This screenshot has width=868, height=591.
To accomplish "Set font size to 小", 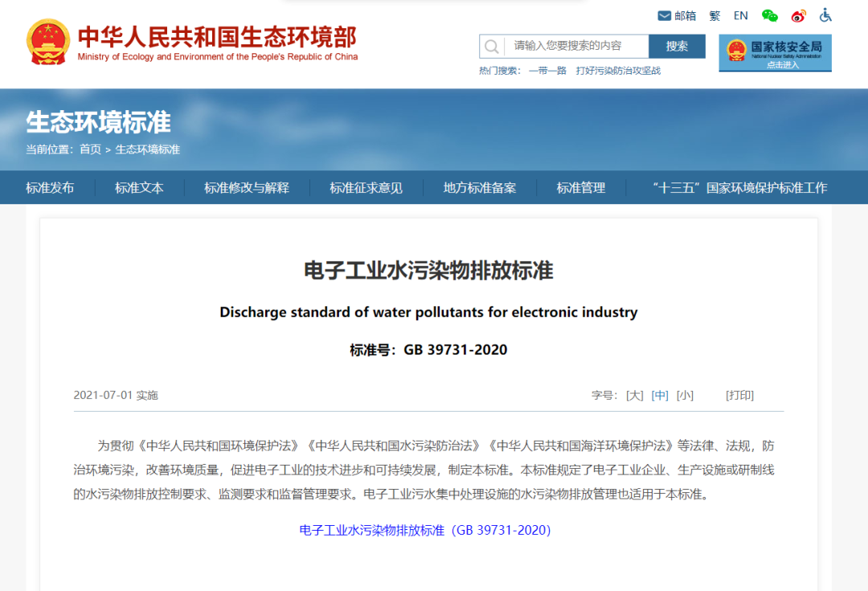I will [685, 395].
